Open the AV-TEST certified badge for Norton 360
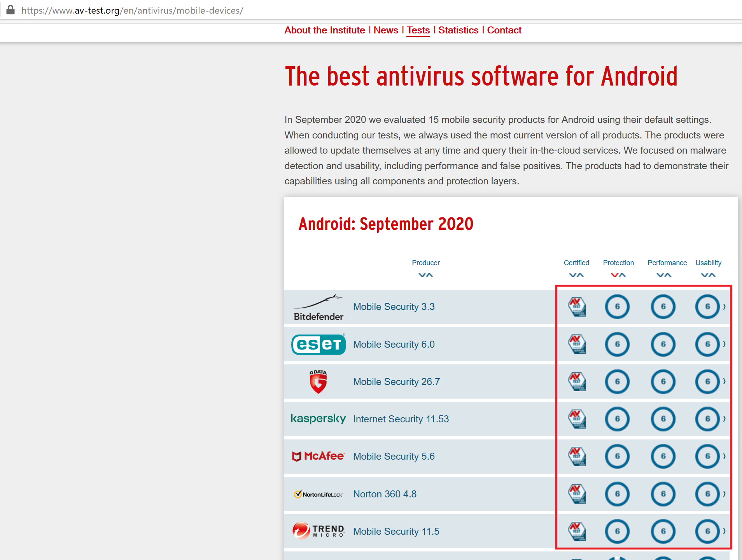Image resolution: width=742 pixels, height=560 pixels. [577, 494]
